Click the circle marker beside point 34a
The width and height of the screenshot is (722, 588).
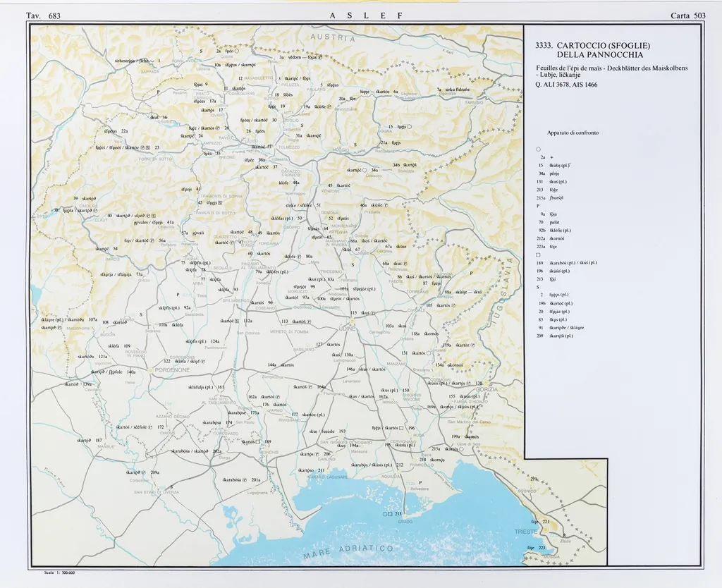click(x=365, y=170)
